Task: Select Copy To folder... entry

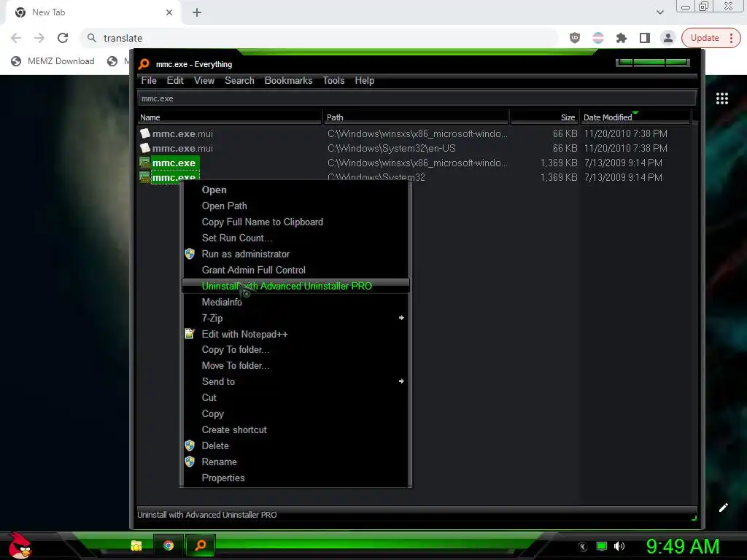Action: [x=295, y=349]
